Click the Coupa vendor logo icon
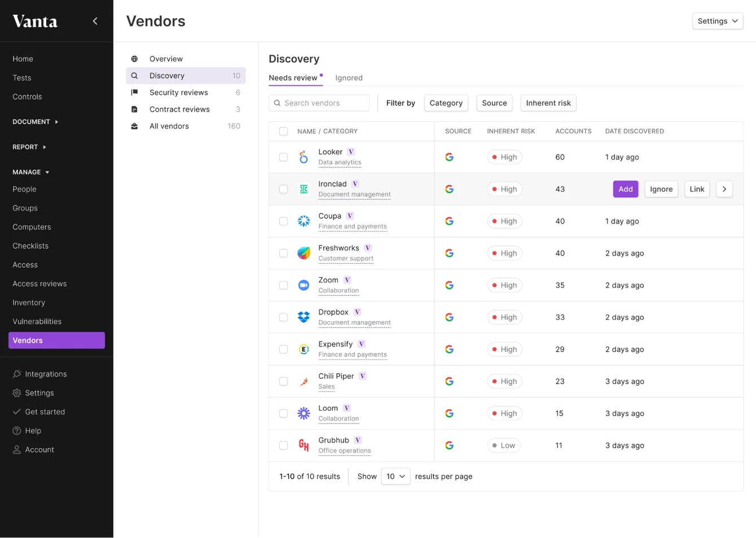 pos(304,221)
